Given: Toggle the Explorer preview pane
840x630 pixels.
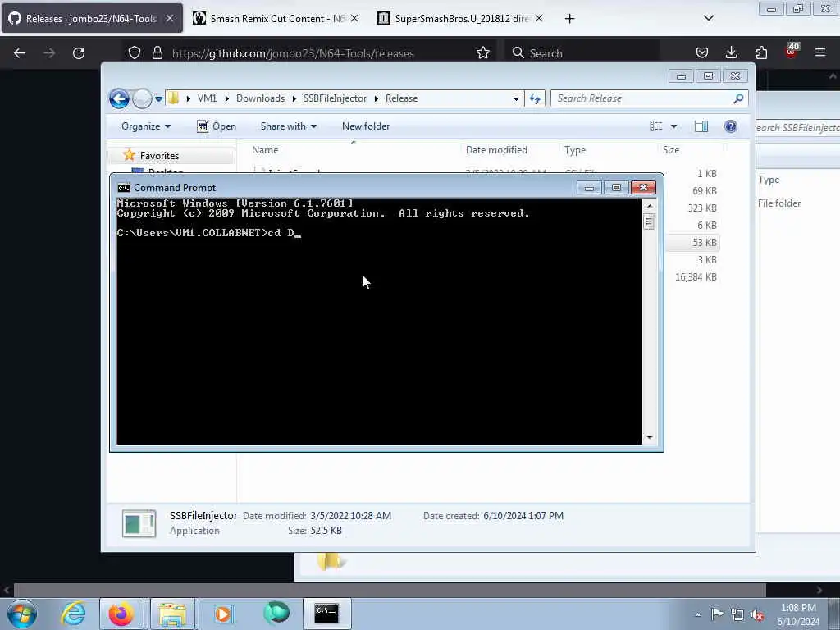Looking at the screenshot, I should (x=701, y=126).
